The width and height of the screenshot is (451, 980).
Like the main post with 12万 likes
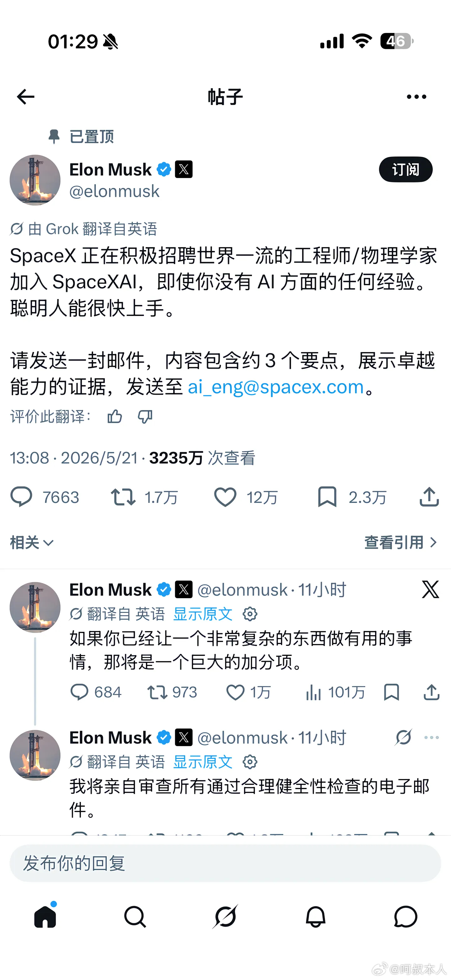tap(225, 497)
